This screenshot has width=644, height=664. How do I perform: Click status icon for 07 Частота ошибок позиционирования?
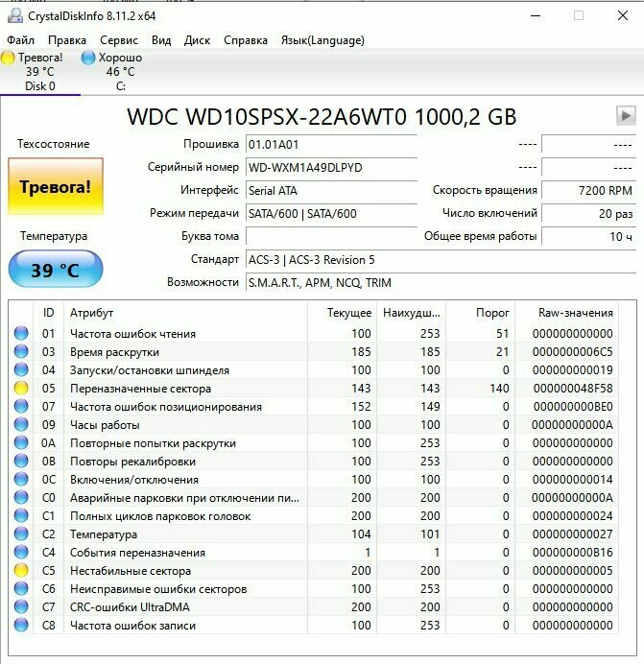(x=21, y=406)
